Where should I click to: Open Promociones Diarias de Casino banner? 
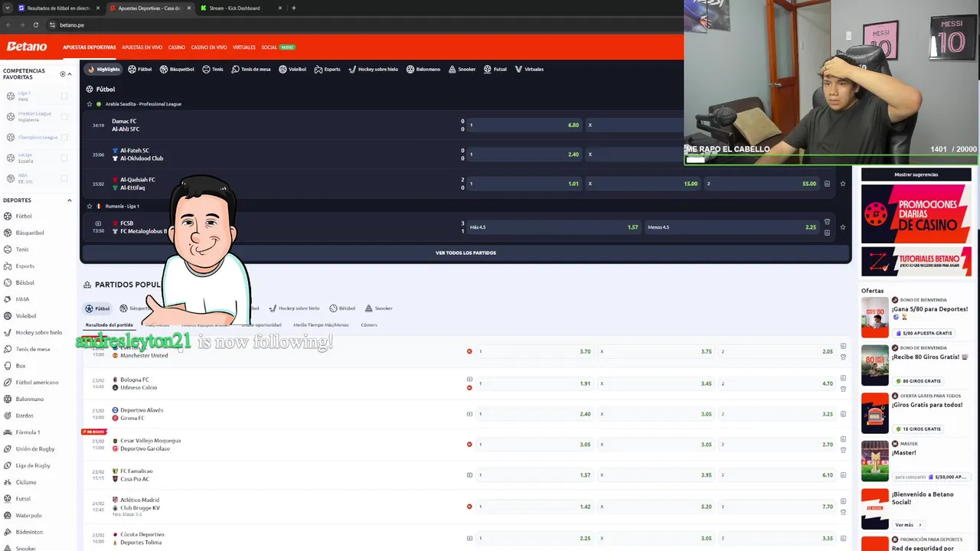point(916,214)
